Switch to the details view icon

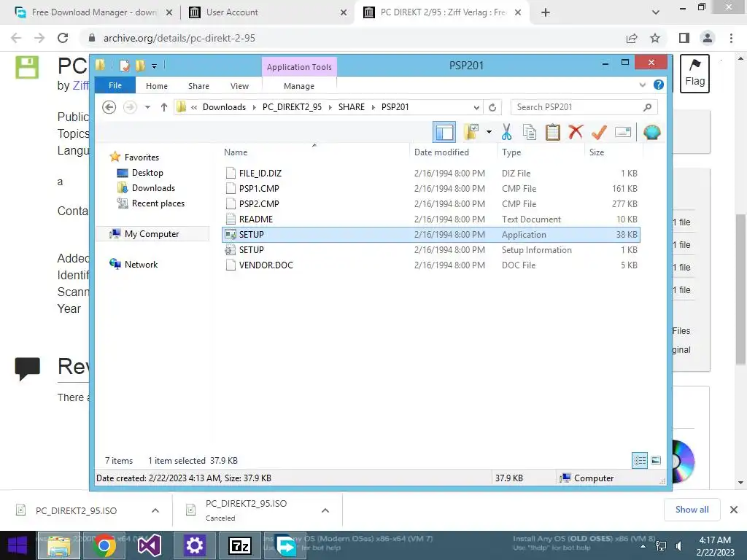click(x=640, y=460)
